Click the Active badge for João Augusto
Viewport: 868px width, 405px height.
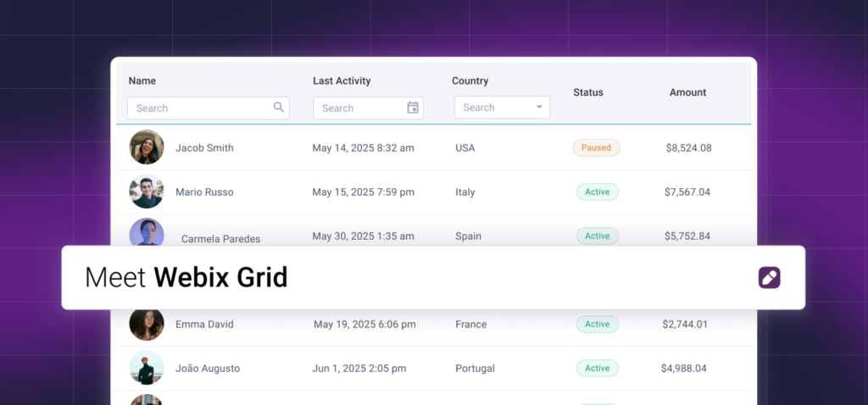coord(597,369)
